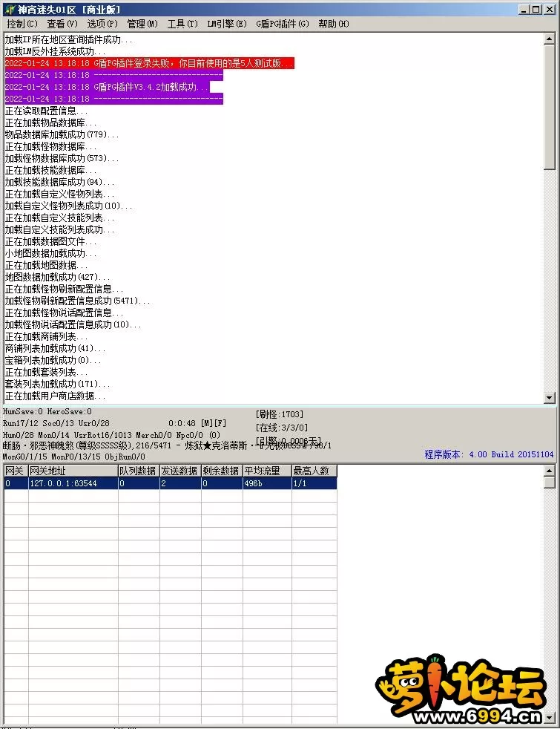Click log line 加载技能数据库成功(94)
This screenshot has height=729, width=560.
[59, 183]
